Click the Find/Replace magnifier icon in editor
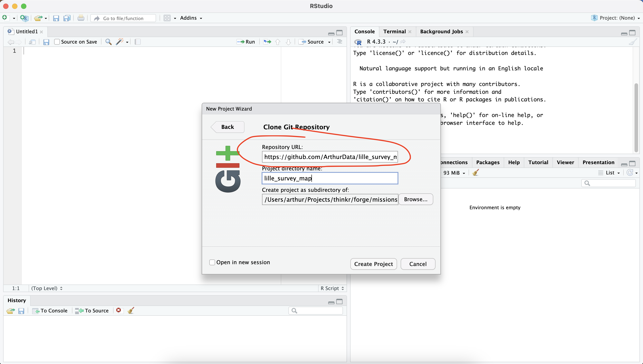This screenshot has height=364, width=643. 108,42
